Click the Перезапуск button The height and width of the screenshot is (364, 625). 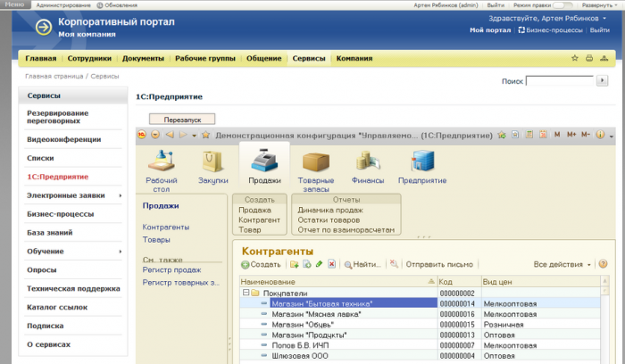pyautogui.click(x=182, y=119)
